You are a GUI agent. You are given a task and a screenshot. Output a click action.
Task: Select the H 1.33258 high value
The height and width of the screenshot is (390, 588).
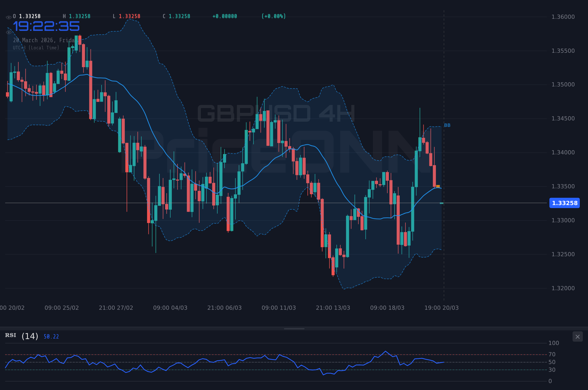click(x=76, y=16)
